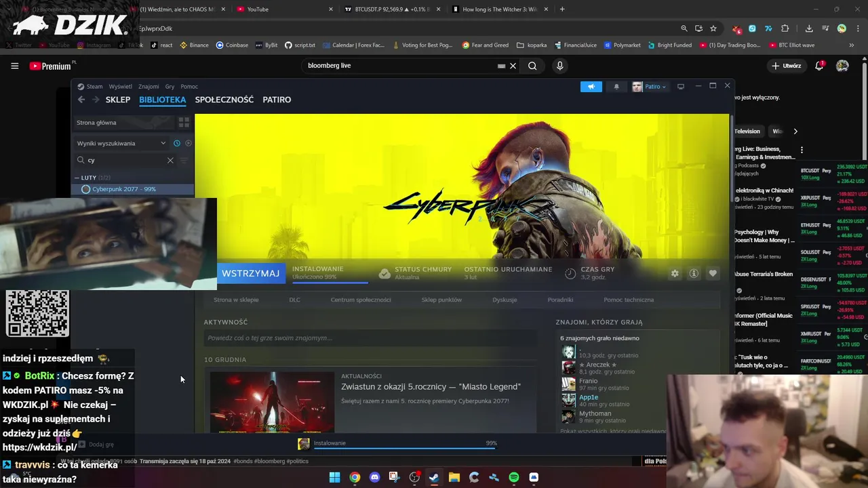Click the playtime clock icon next to CZAS GRY
The image size is (868, 488).
click(x=570, y=273)
